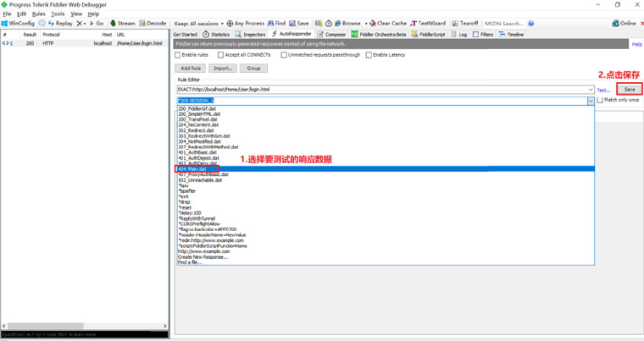Image resolution: width=644 pixels, height=341 pixels.
Task: Check Enable Latency option
Action: coord(369,55)
